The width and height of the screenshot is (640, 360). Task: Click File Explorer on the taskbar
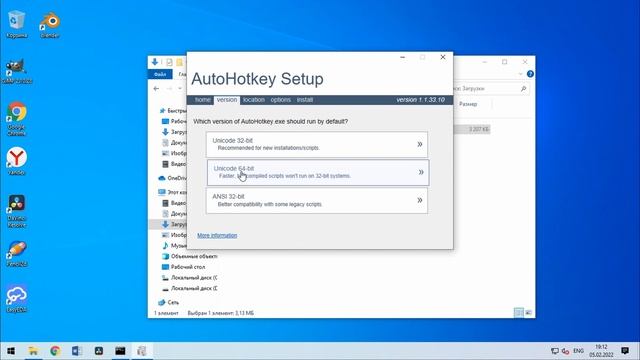(33, 351)
